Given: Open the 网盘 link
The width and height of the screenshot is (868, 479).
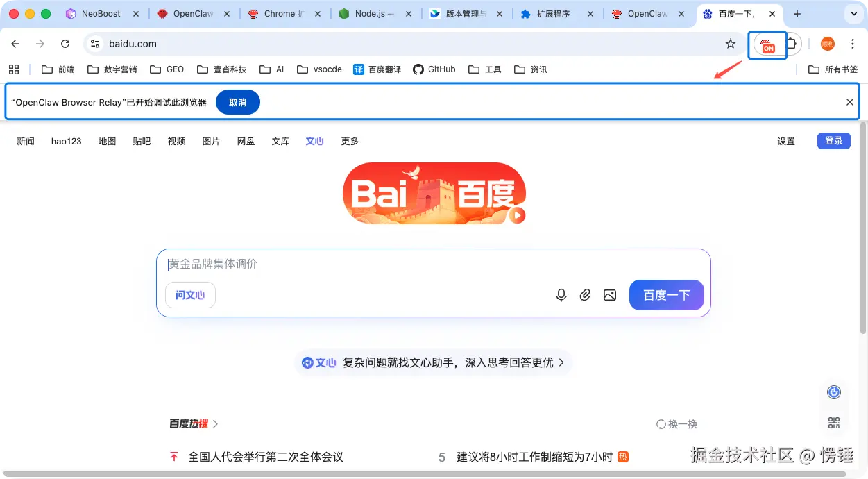Looking at the screenshot, I should click(246, 141).
